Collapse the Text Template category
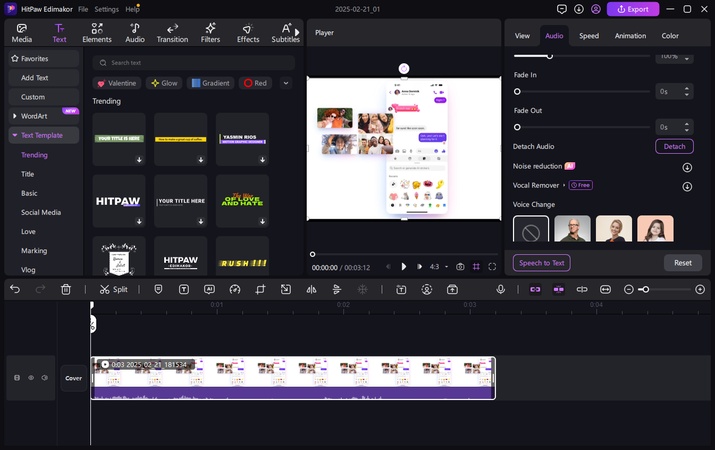715x450 pixels. pyautogui.click(x=15, y=135)
